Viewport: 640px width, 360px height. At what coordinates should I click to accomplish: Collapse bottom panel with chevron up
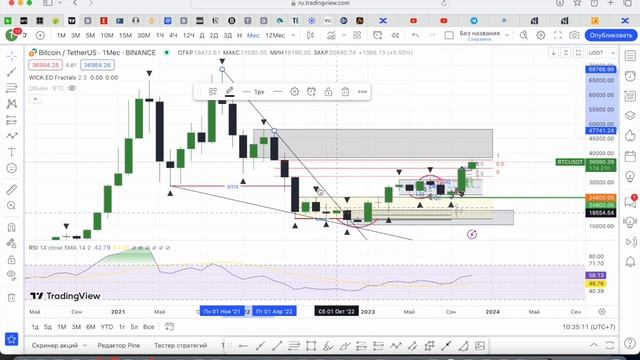[594, 345]
